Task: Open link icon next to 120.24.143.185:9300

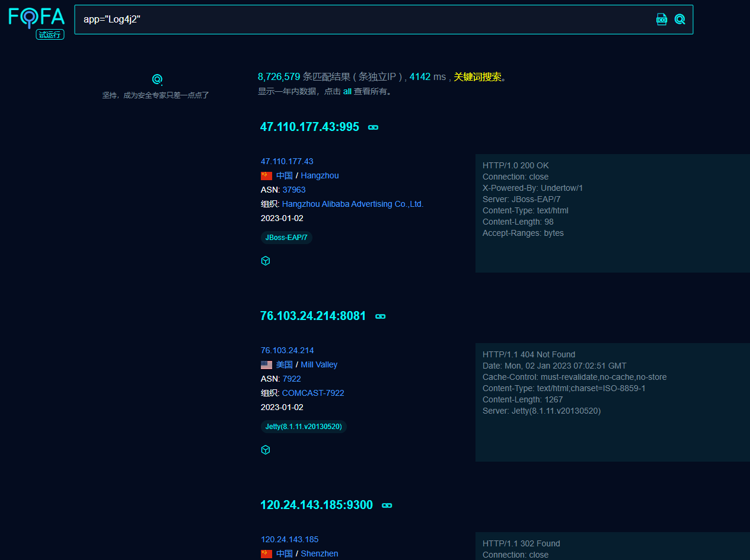Action: click(x=387, y=505)
